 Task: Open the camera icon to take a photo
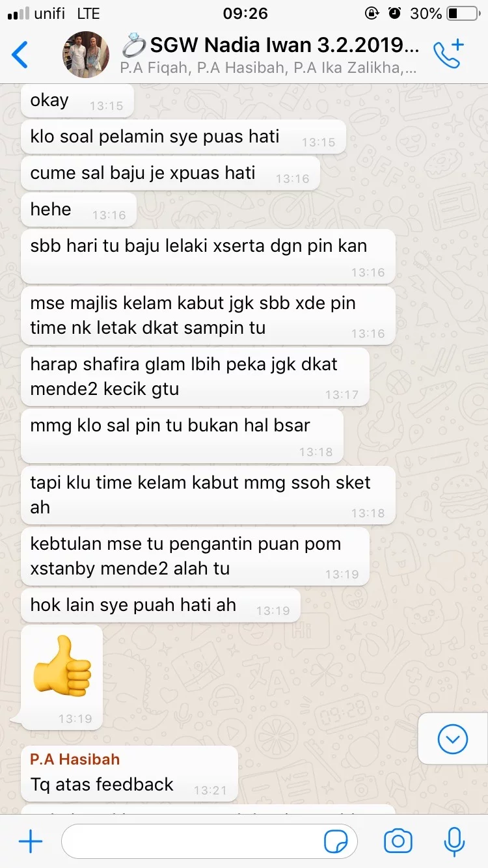pyautogui.click(x=398, y=842)
